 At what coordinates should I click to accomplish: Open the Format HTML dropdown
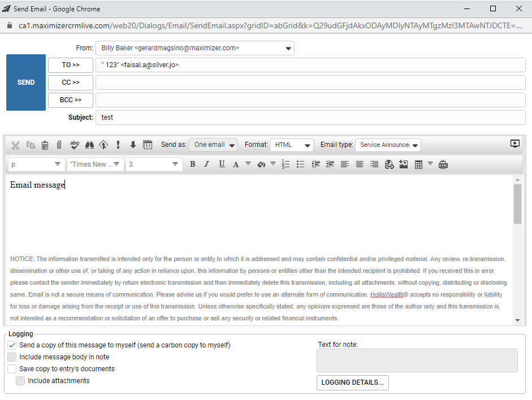click(x=292, y=145)
